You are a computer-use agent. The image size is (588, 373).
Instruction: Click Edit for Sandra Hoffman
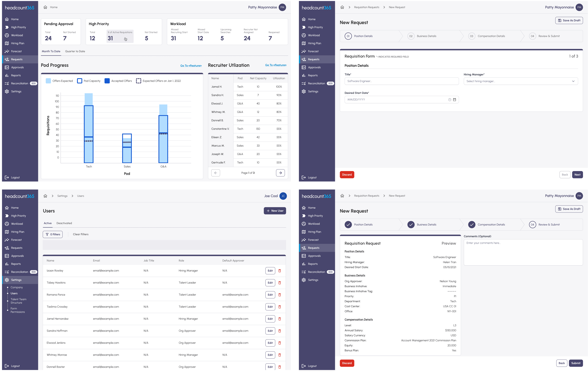[x=270, y=331]
